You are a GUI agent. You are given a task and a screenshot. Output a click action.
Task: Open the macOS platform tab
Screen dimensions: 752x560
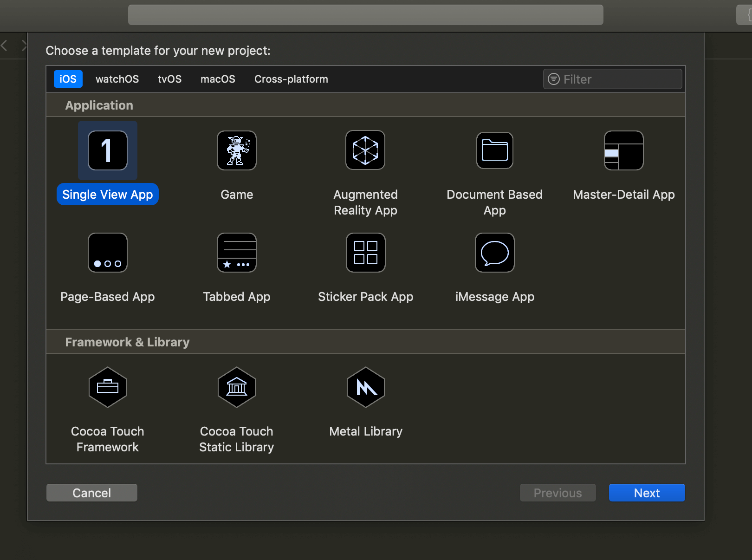[218, 79]
